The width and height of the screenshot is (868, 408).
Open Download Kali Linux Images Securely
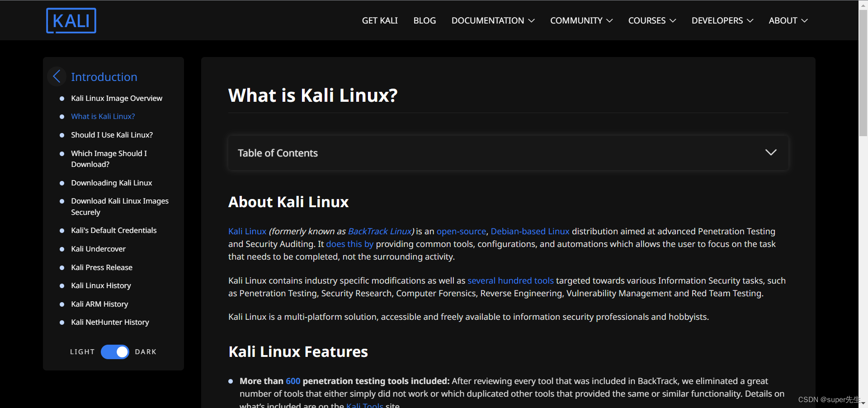pos(120,206)
